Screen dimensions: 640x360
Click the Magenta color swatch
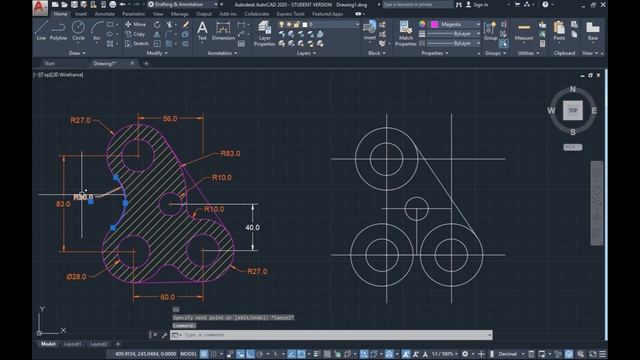coord(435,24)
